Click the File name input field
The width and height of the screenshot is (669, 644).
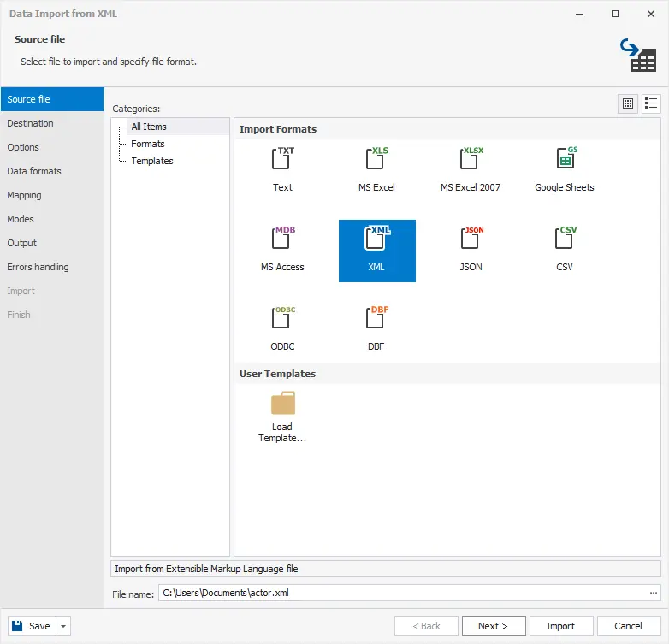(x=402, y=593)
